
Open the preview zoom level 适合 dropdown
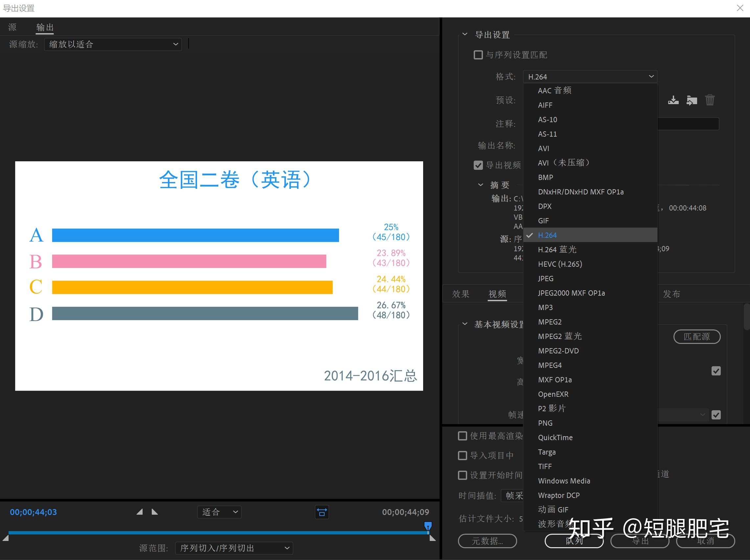[x=219, y=512]
